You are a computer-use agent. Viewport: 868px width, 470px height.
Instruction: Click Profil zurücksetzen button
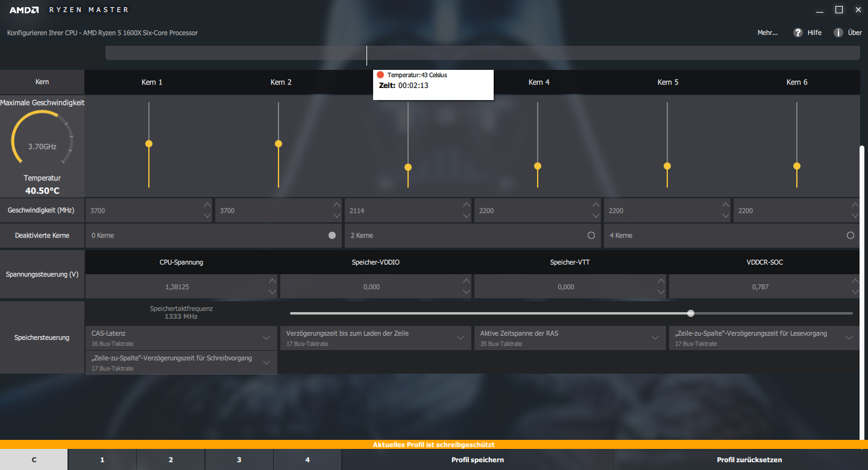click(x=749, y=460)
